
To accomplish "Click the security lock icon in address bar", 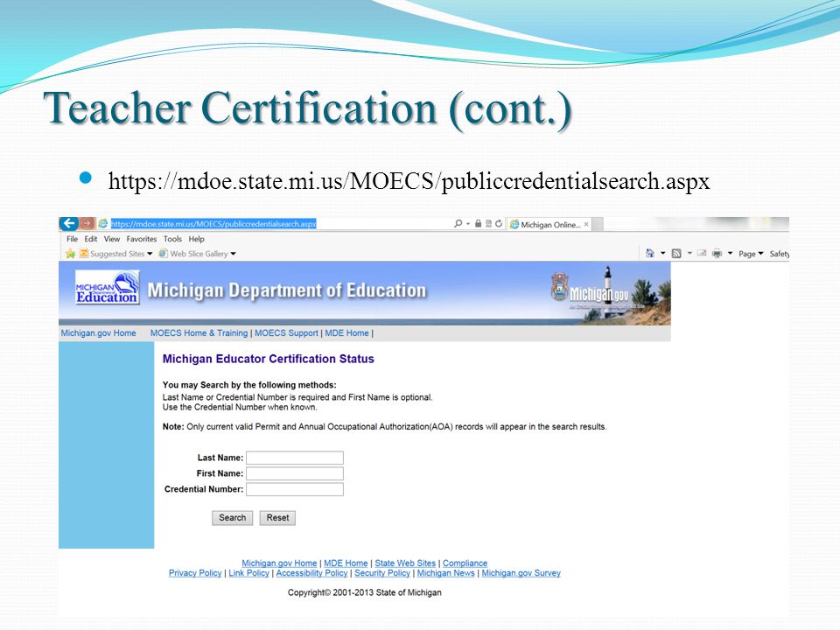I will click(478, 224).
